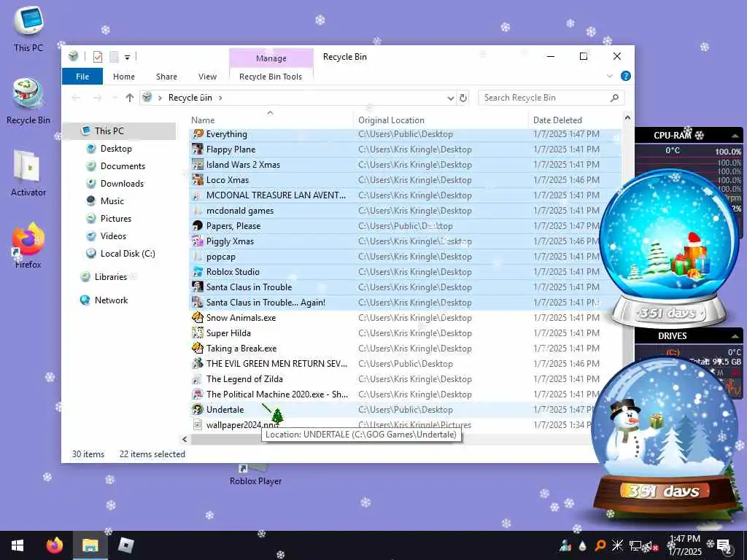747x560 pixels.
Task: Select Libraries in the navigation pane
Action: click(x=111, y=277)
